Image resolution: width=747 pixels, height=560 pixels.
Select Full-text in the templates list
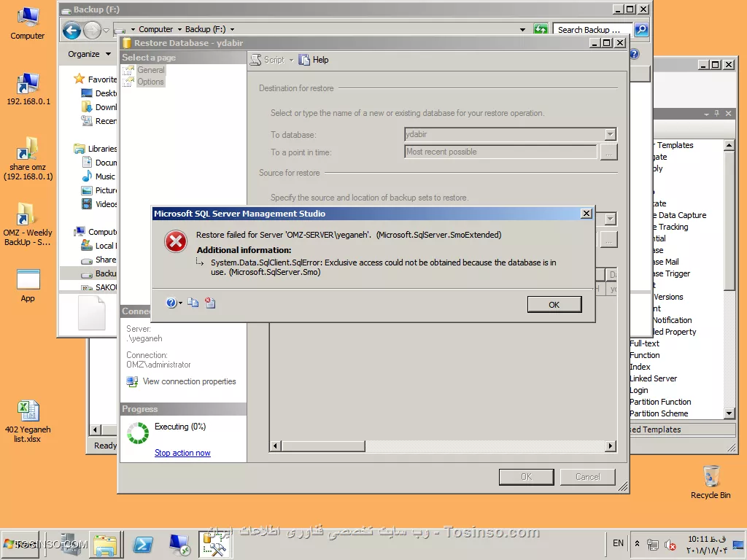(645, 343)
